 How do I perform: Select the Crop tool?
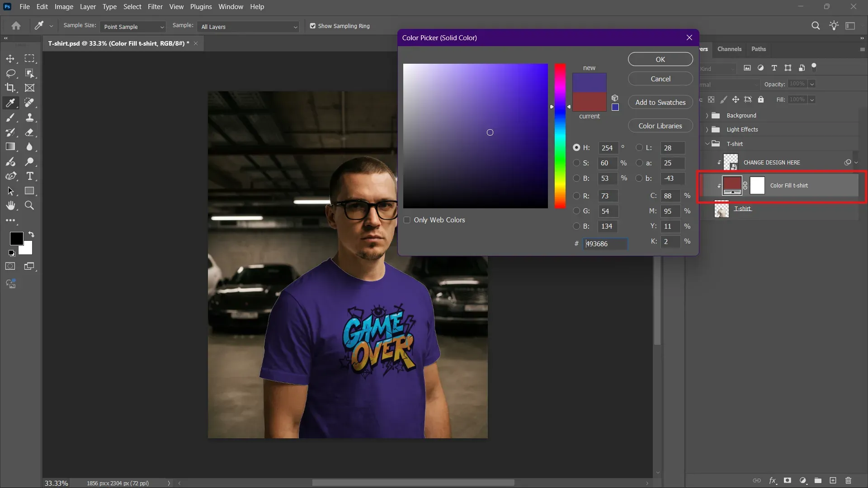coord(10,88)
